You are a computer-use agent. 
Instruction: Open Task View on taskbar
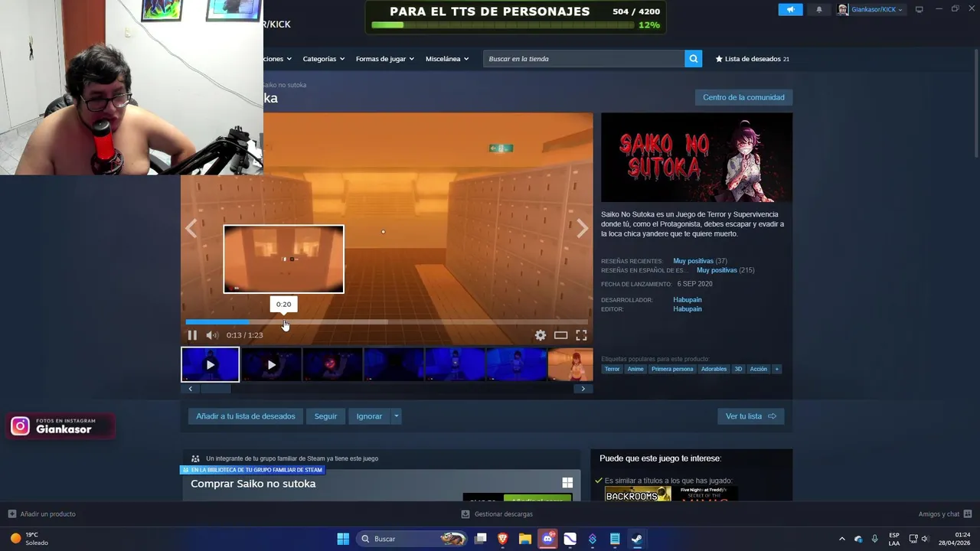(481, 539)
